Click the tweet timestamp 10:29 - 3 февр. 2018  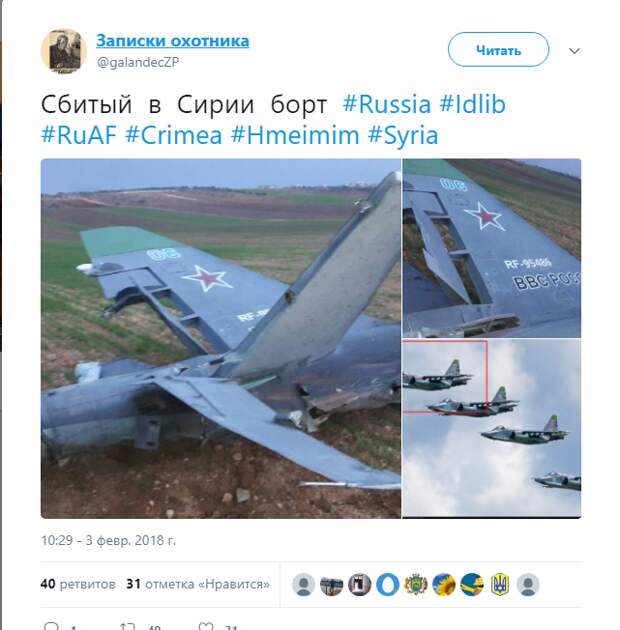click(108, 540)
